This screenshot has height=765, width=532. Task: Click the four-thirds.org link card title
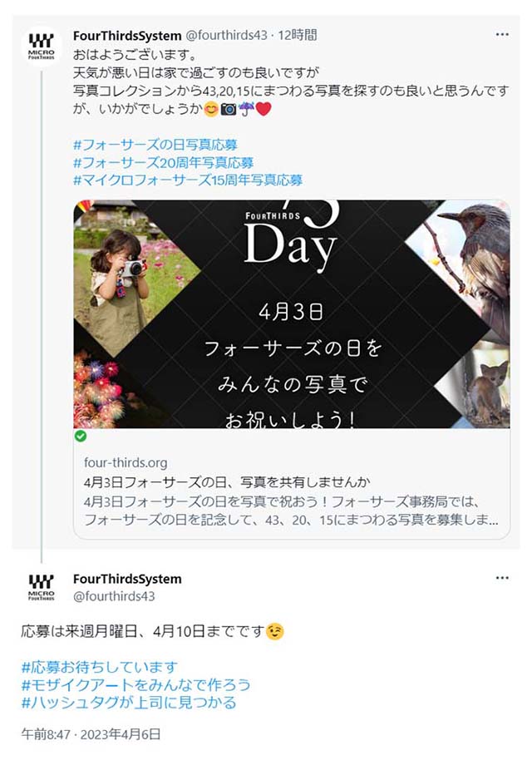coord(227,482)
